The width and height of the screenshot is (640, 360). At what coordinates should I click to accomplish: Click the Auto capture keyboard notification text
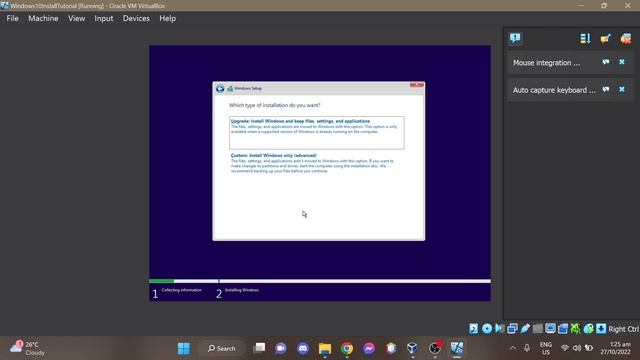(554, 90)
